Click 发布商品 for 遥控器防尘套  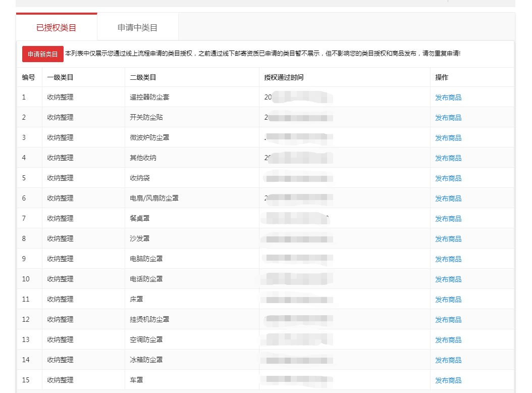(448, 97)
